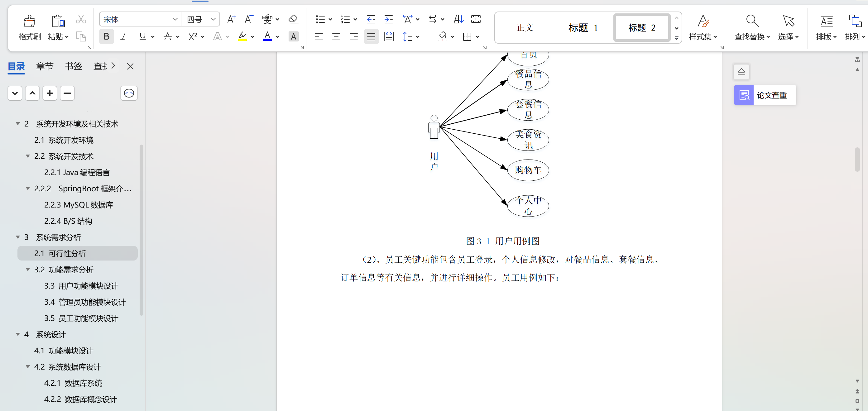Click the increase font size icon

[232, 19]
